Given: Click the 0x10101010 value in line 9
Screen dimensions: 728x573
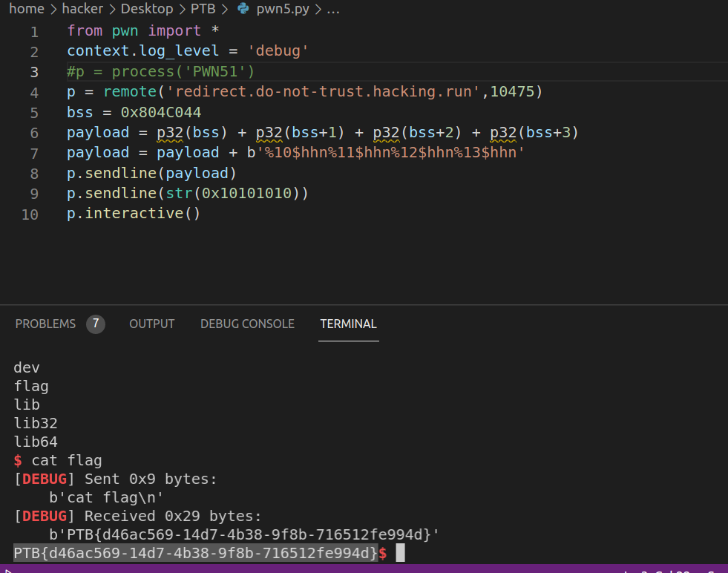Looking at the screenshot, I should 246,193.
